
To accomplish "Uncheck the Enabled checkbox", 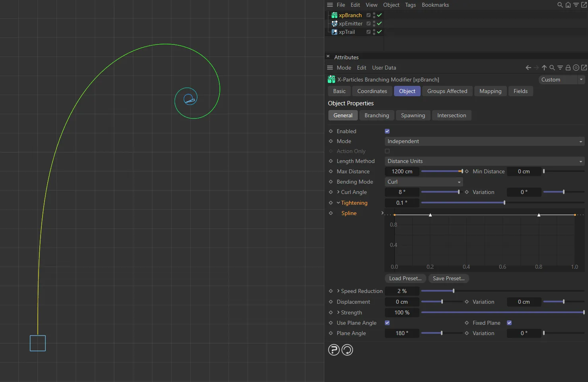I will click(387, 131).
